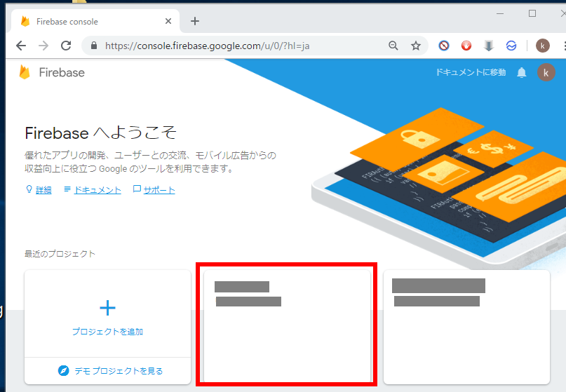The image size is (566, 392).
Task: Click the plus icon to add project
Action: tap(107, 308)
